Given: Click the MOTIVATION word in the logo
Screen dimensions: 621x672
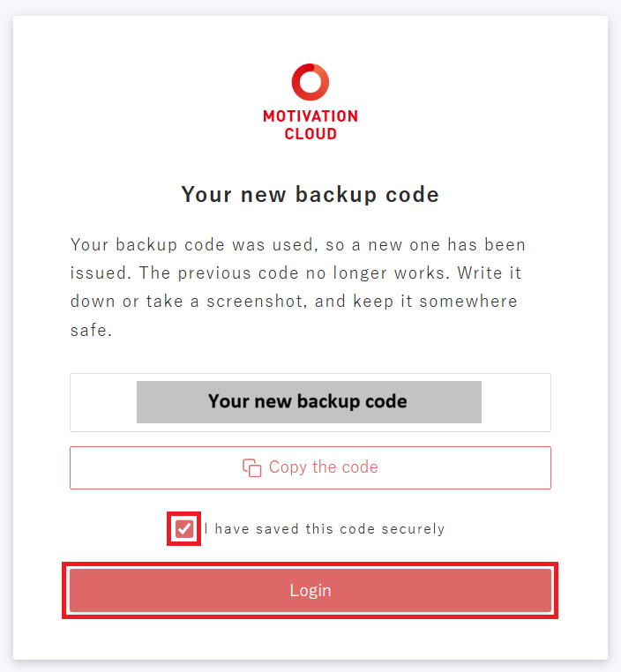Looking at the screenshot, I should click(310, 116).
